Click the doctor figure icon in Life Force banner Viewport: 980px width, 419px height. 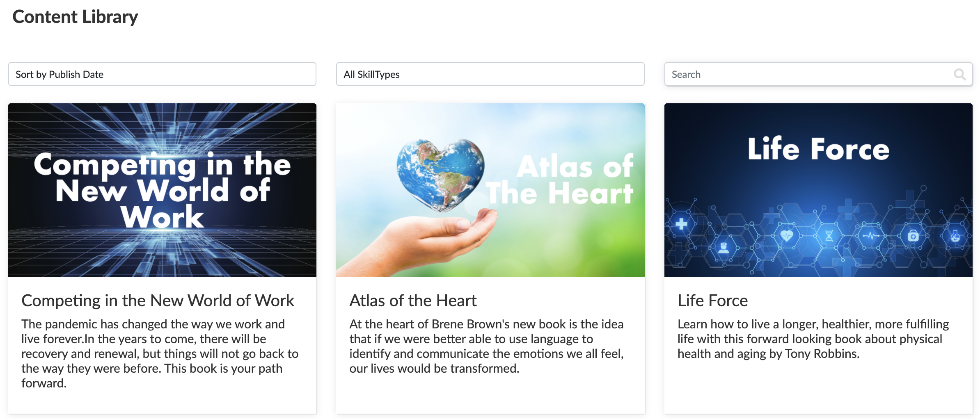tap(724, 248)
